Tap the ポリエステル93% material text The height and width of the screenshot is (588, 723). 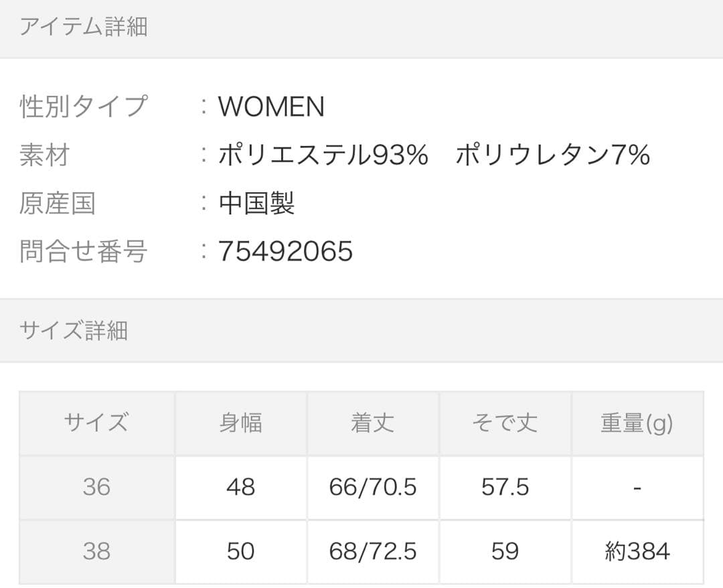(323, 155)
